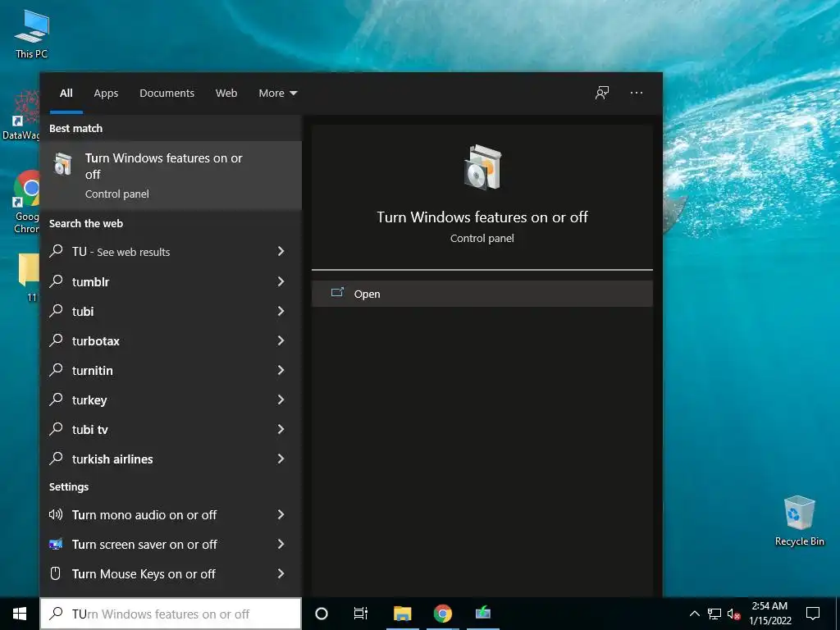Screen dimensions: 840x630
Task: Switch to the Apps search tab
Action: (x=106, y=94)
